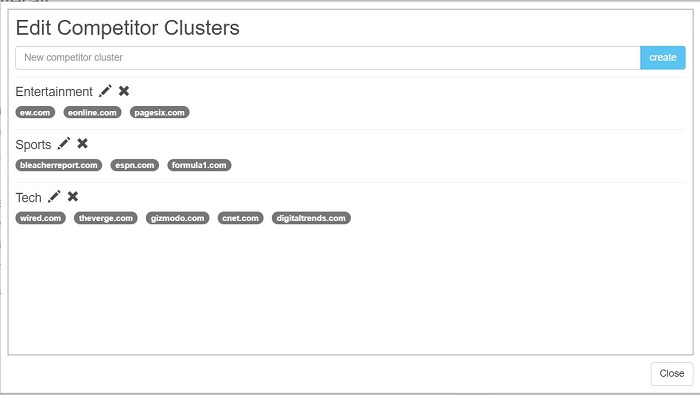Select the ew.com tag
This screenshot has height=395, width=700.
[x=35, y=112]
